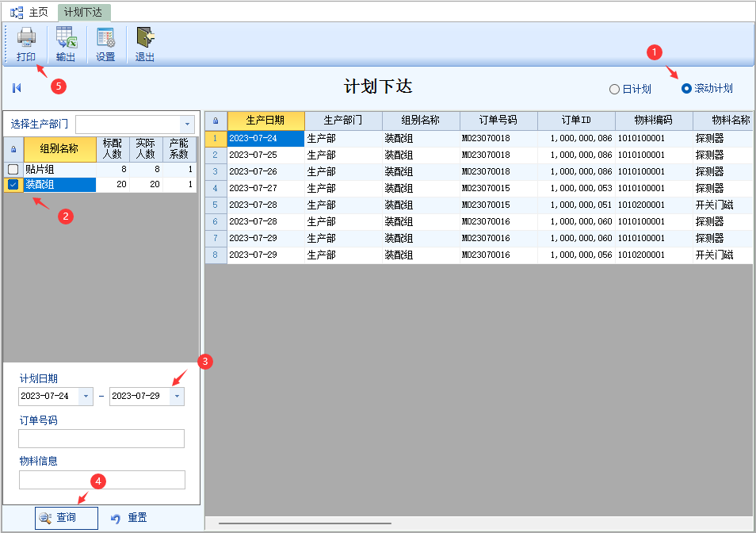Click the 实际人数 column header
756x533 pixels.
146,149
